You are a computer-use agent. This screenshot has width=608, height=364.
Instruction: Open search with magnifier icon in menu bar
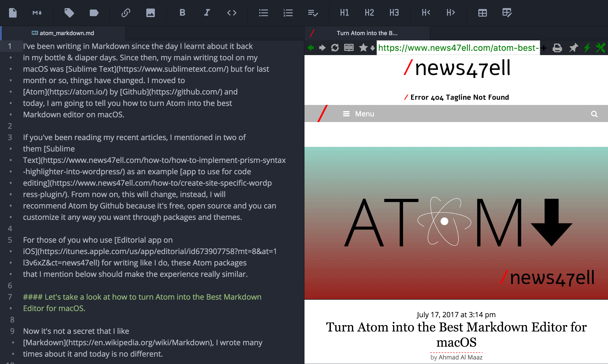click(x=594, y=114)
